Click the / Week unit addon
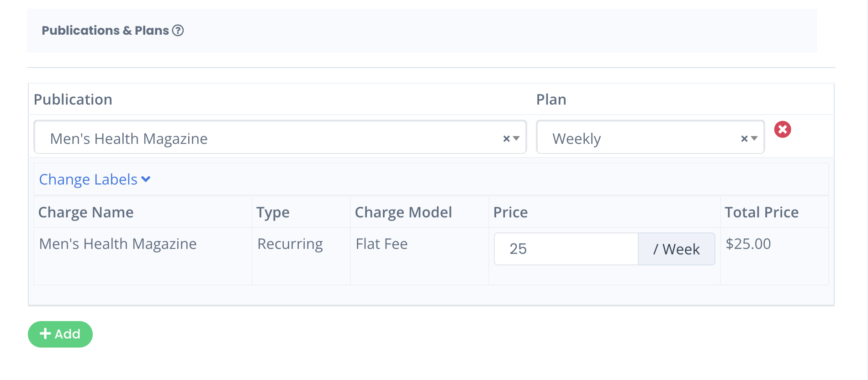The image size is (868, 380). click(677, 249)
